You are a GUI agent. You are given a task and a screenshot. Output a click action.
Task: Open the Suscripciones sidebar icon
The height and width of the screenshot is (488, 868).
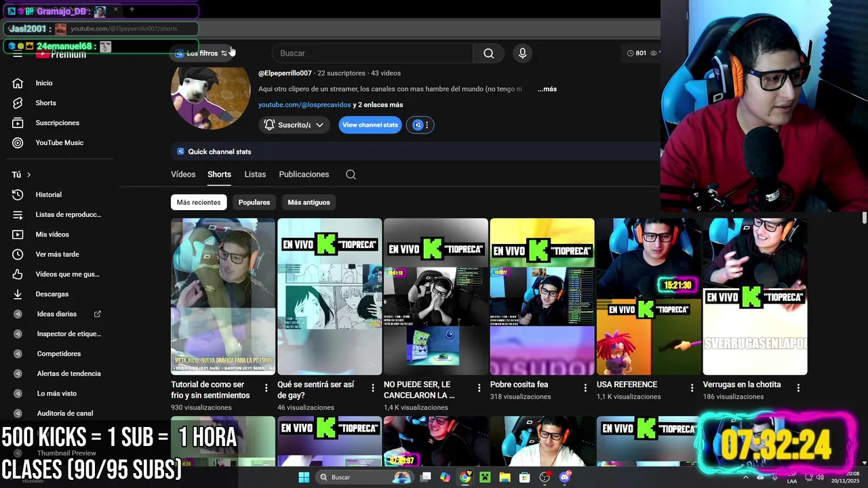[18, 123]
